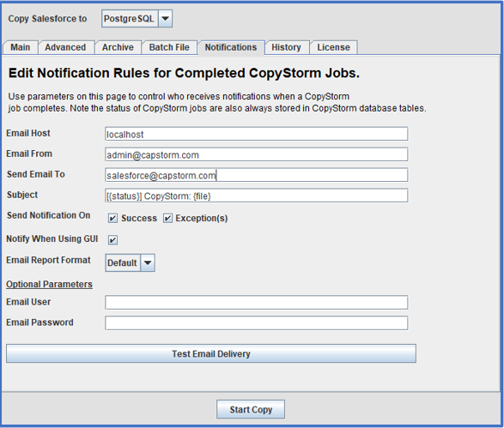Open the License tab
This screenshot has height=428, width=504.
(334, 47)
